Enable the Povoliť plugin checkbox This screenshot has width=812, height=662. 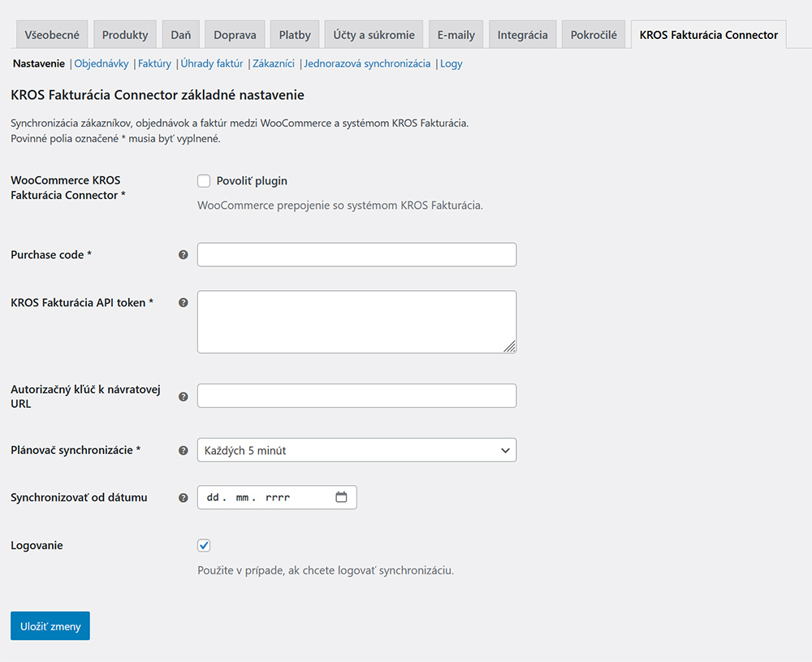click(204, 181)
